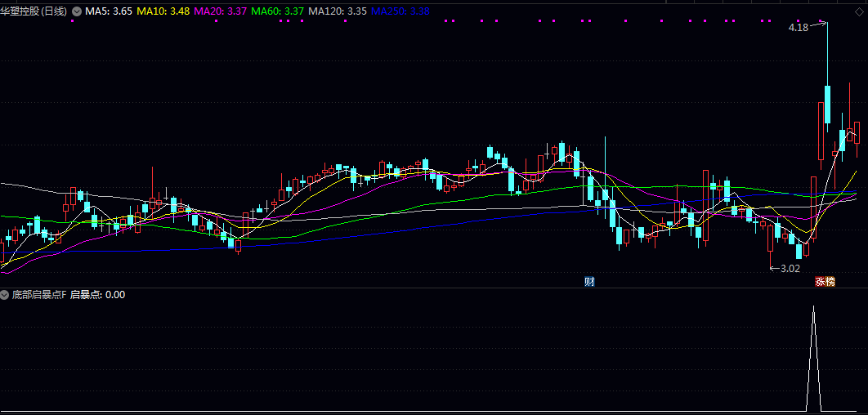
Task: Select the green MA60: 3.37 label
Action: pyautogui.click(x=277, y=11)
